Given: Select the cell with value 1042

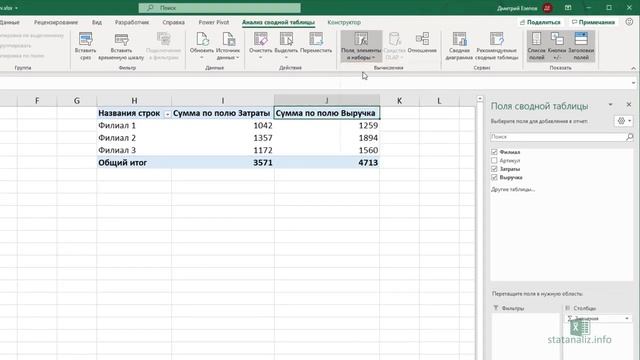Looking at the screenshot, I should (223, 126).
